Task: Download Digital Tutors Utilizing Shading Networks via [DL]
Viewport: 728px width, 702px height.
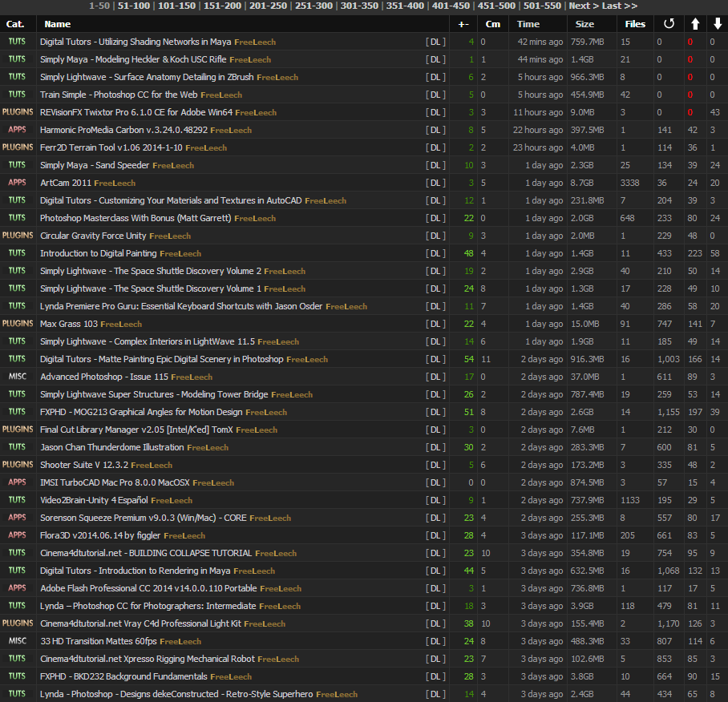Action: click(x=435, y=42)
